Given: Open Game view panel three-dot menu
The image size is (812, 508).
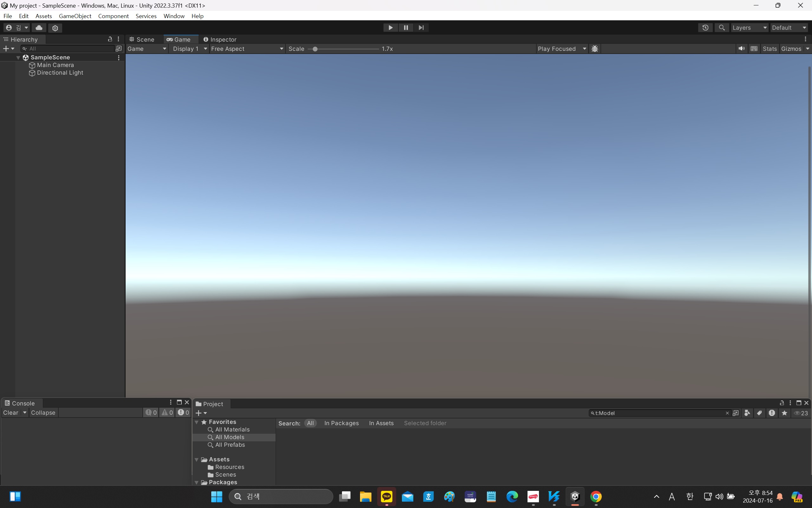Looking at the screenshot, I should [806, 39].
